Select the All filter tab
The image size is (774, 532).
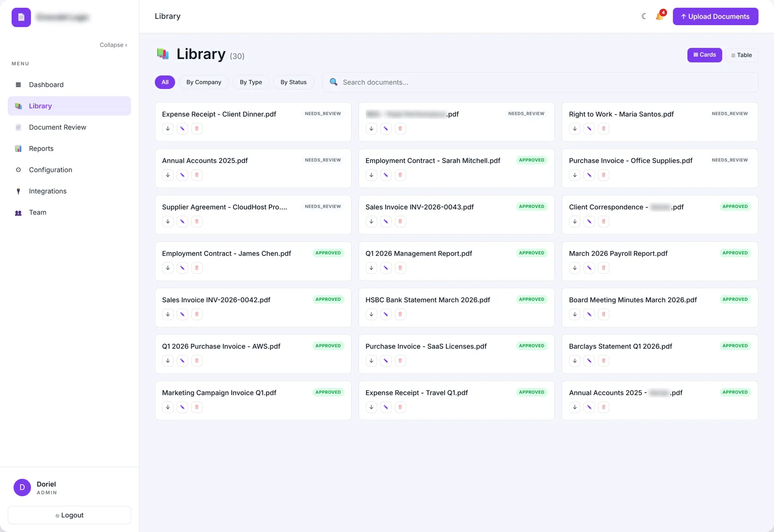pyautogui.click(x=165, y=82)
